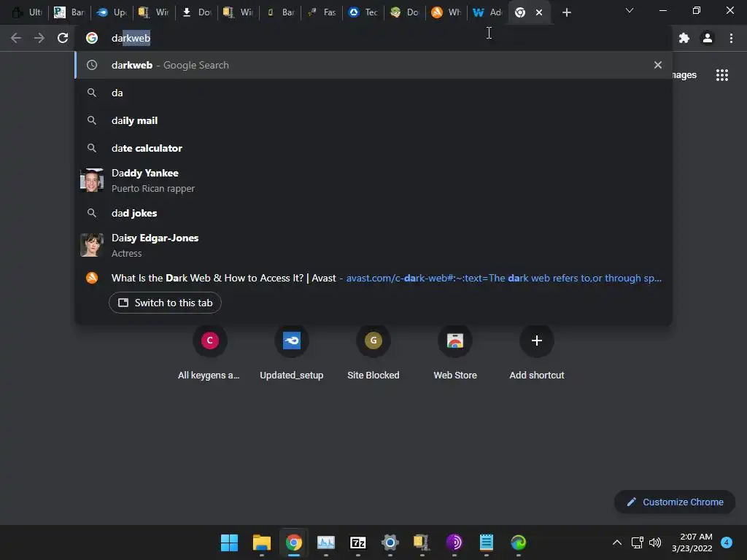Open Settings gear in taskbar

click(x=390, y=542)
